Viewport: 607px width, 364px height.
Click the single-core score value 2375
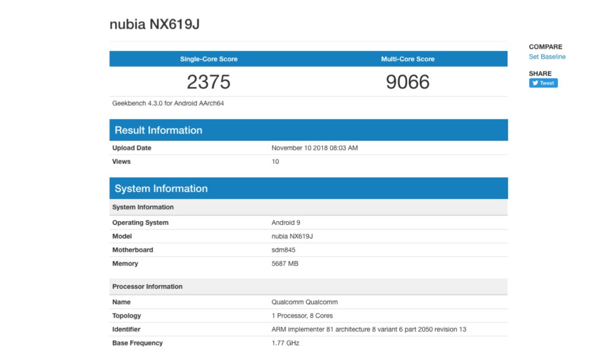208,82
